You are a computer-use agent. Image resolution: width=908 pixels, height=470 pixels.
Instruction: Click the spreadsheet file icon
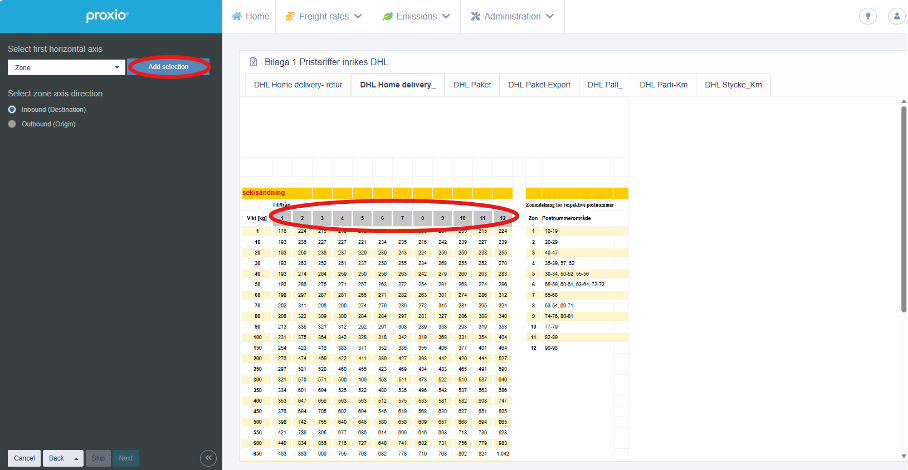253,62
